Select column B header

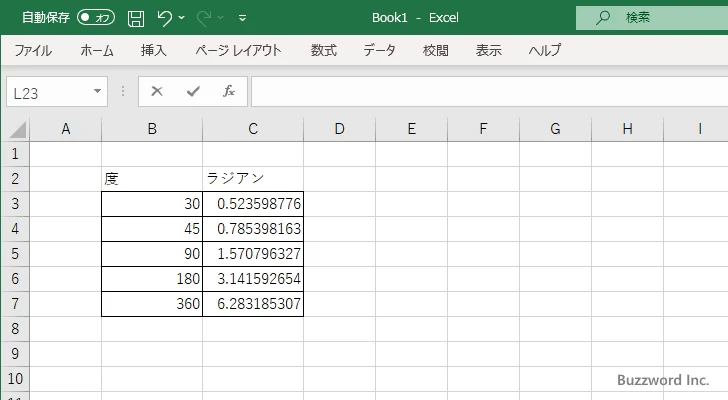(x=152, y=129)
